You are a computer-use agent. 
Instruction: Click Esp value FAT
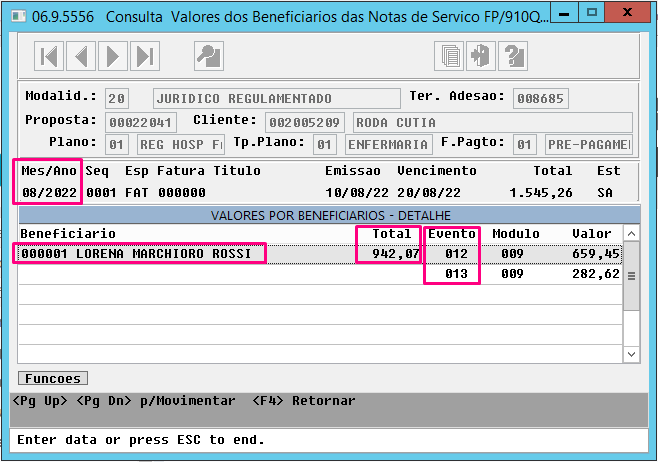coord(137,193)
